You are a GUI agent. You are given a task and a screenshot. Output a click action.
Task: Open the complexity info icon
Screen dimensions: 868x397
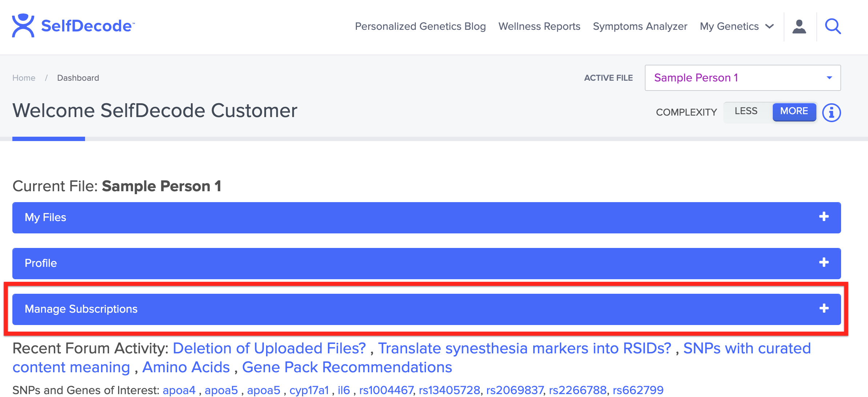[831, 113]
